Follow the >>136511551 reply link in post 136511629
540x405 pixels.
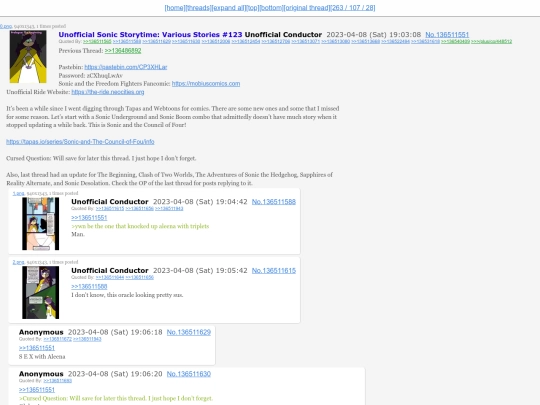pyautogui.click(x=37, y=348)
